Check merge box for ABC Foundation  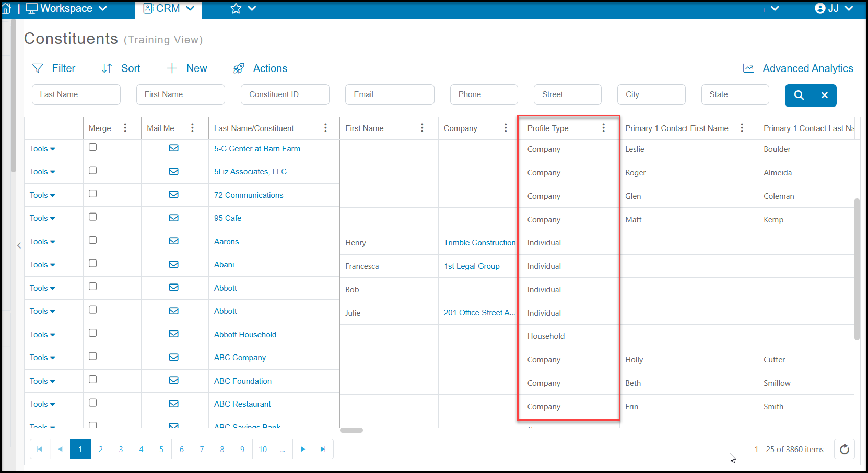click(x=93, y=379)
